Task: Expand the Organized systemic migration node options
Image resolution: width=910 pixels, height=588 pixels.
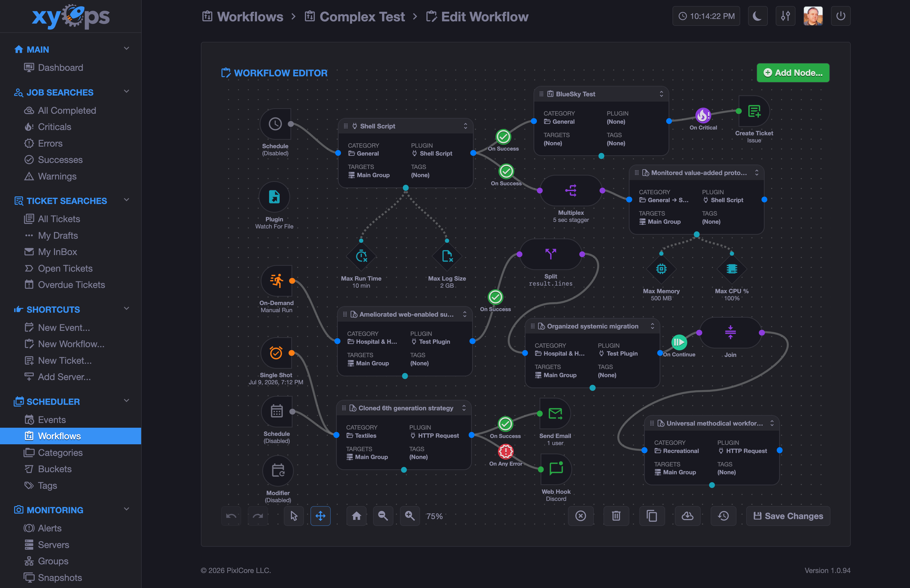Action: pyautogui.click(x=653, y=326)
